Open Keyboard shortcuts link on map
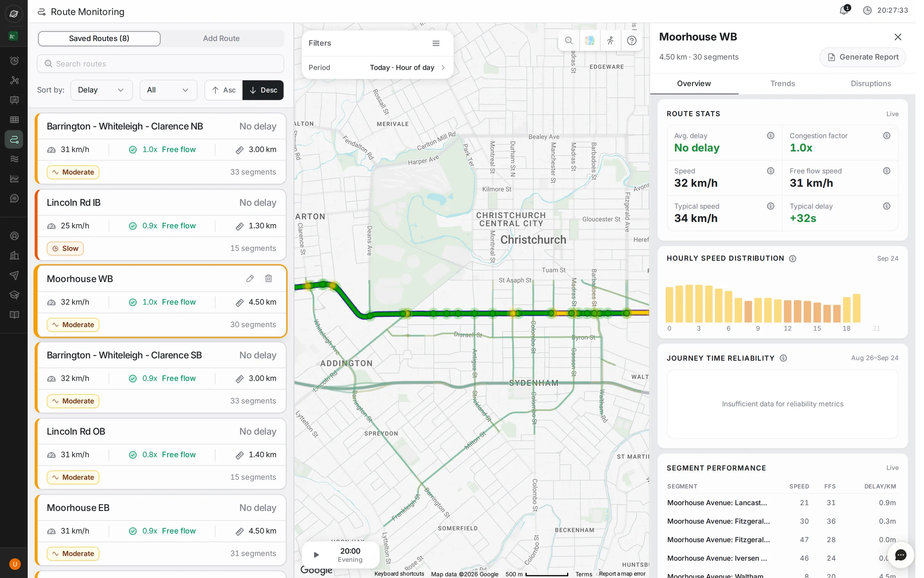The height and width of the screenshot is (578, 924). point(399,574)
